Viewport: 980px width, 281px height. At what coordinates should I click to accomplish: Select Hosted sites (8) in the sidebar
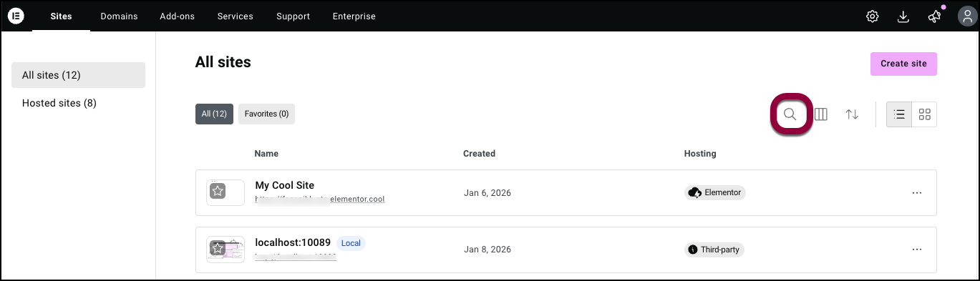click(x=59, y=103)
